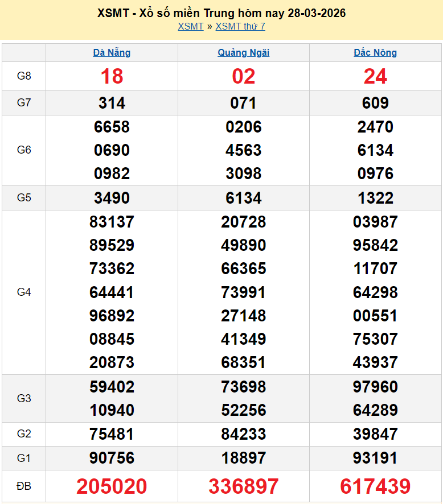Viewport: 443px width, 504px height.
Task: Select the G8 result 18 for Đà Nẵng
Action: point(112,76)
